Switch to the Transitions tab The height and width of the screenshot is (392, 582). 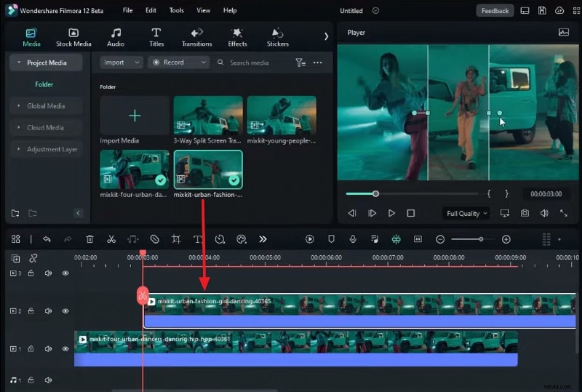pyautogui.click(x=196, y=37)
